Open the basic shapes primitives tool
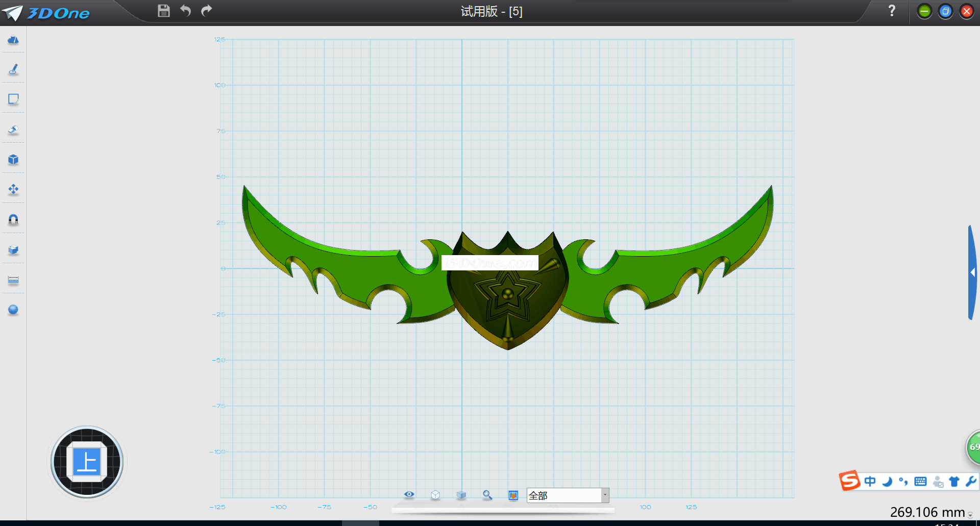The width and height of the screenshot is (980, 526). [13, 40]
